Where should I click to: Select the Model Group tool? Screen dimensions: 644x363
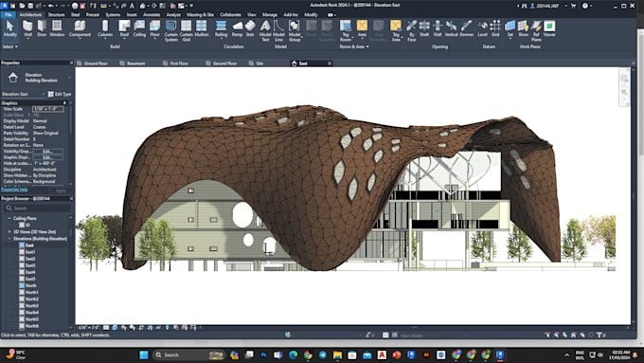tap(295, 31)
